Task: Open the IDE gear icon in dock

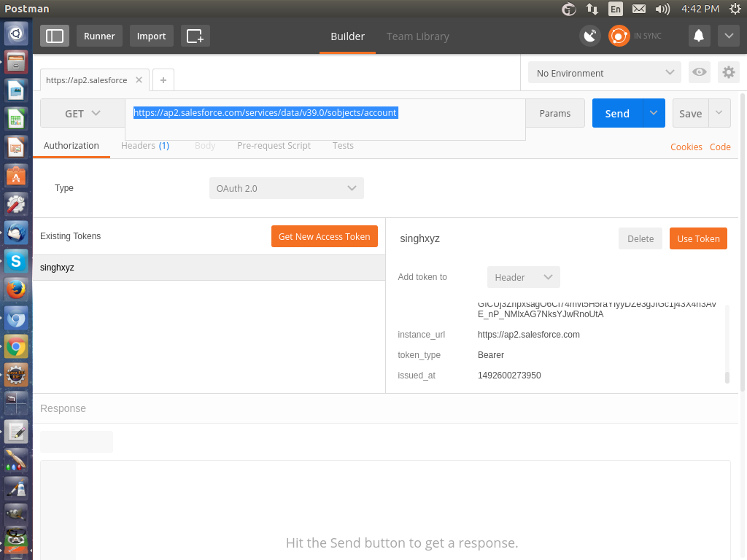Action: [x=16, y=376]
